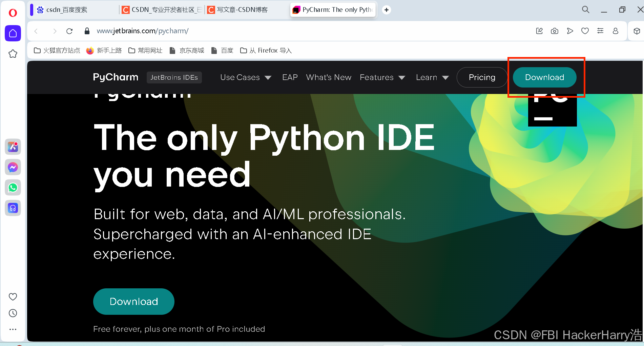
Task: Open bookmarks star icon in sidebar
Action: pyautogui.click(x=13, y=54)
